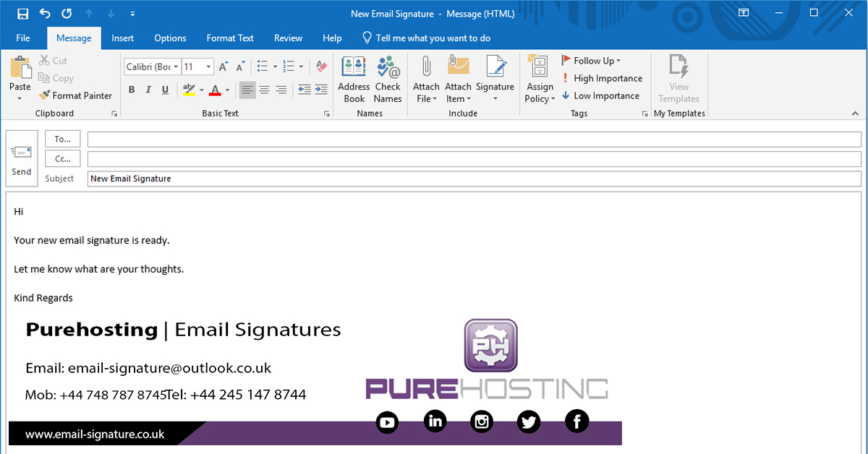Apply the yellow text highlight color
Viewport: 868px width, 454px height.
[x=189, y=90]
